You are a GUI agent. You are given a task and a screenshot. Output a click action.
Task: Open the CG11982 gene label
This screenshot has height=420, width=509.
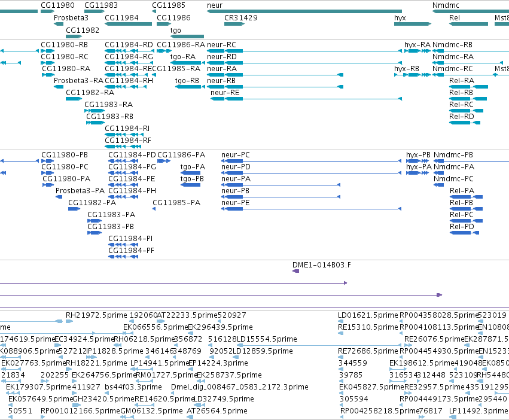pyautogui.click(x=83, y=30)
